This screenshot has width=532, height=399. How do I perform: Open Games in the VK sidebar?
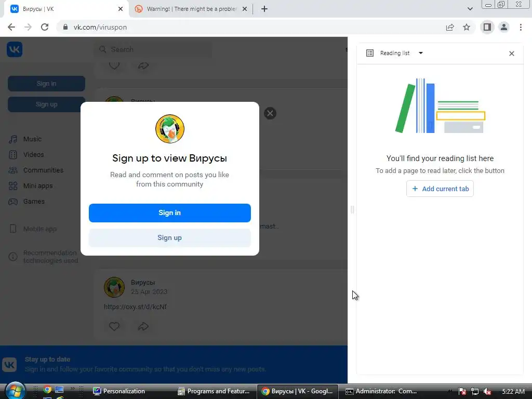pyautogui.click(x=34, y=202)
